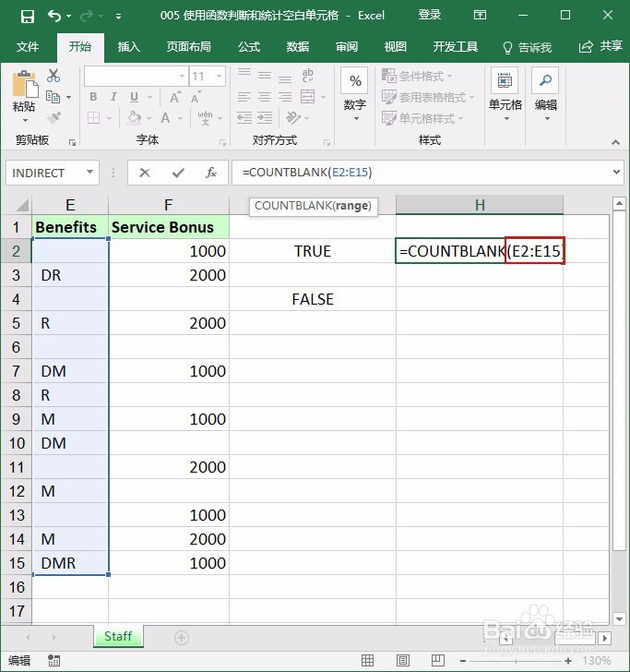The width and height of the screenshot is (630, 672).
Task: Click the Align Left icon
Action: [x=244, y=97]
